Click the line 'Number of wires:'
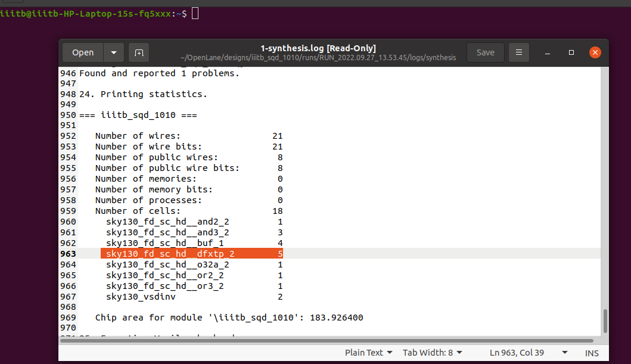This screenshot has height=364, width=631. coord(189,136)
